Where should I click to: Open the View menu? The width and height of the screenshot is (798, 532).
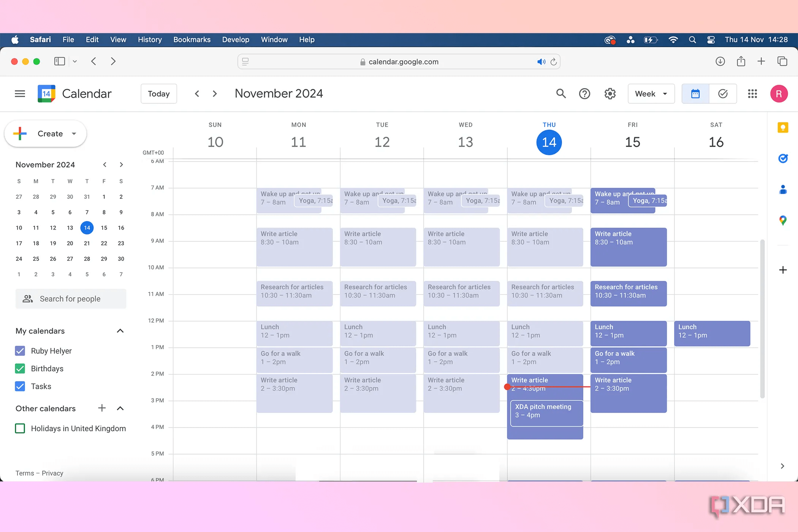click(x=118, y=40)
